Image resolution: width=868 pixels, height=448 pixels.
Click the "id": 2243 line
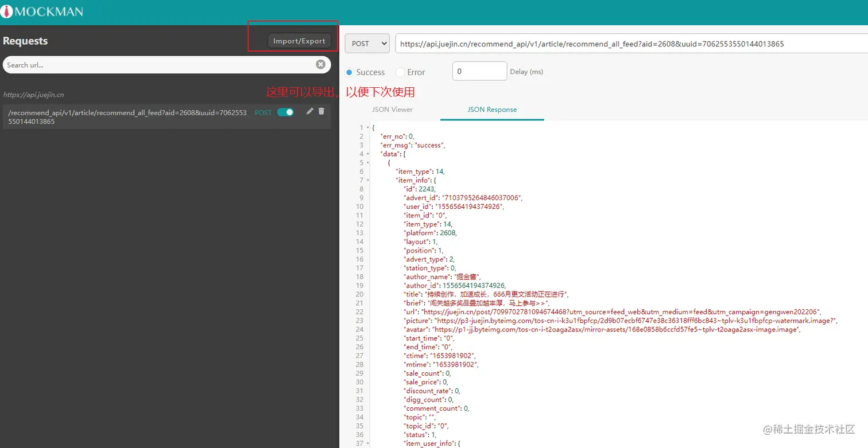click(x=420, y=189)
